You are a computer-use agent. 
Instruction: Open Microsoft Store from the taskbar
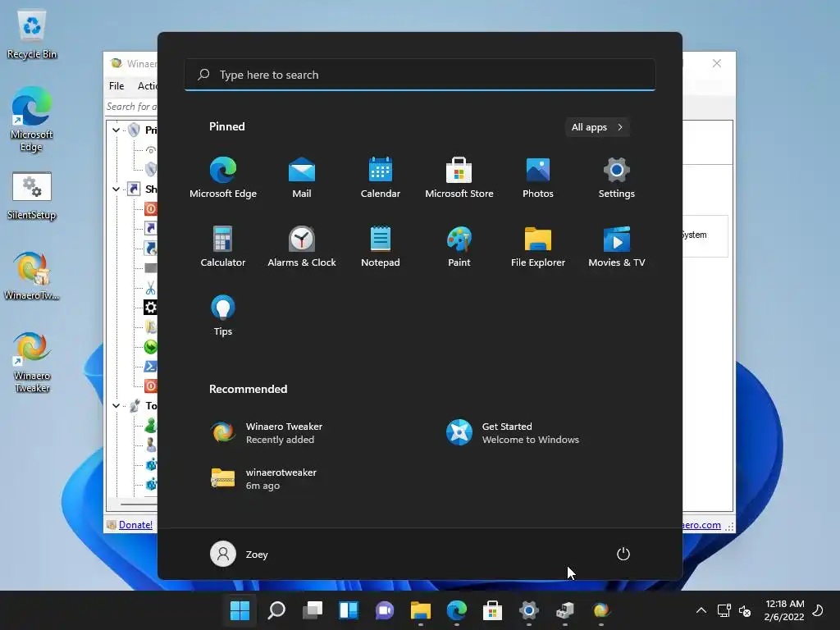point(492,610)
